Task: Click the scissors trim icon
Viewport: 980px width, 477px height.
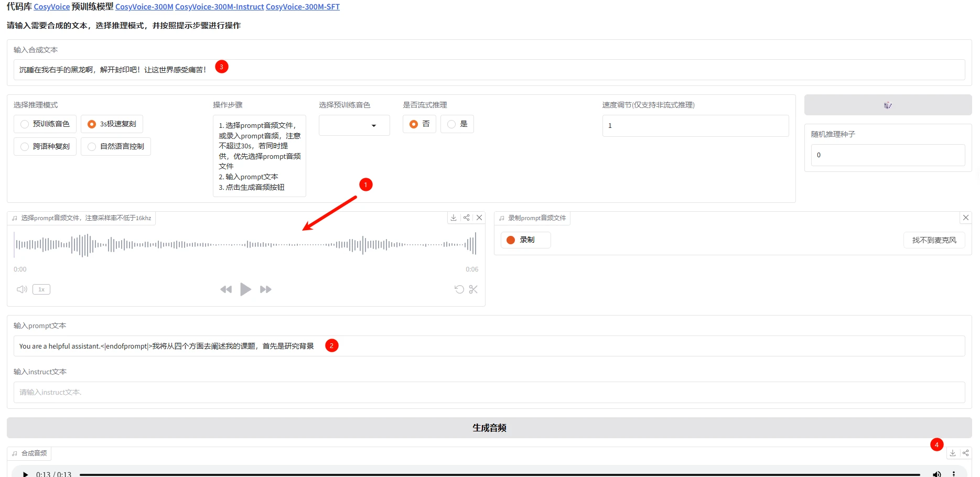Action: click(x=473, y=289)
